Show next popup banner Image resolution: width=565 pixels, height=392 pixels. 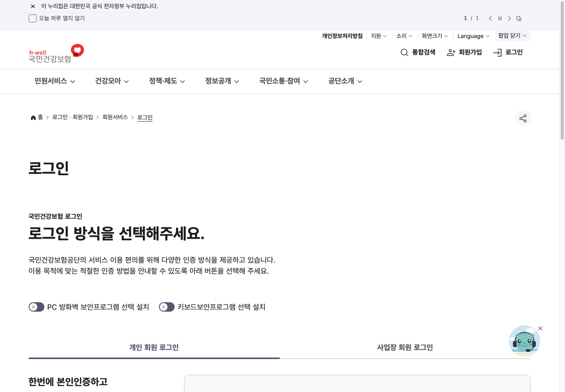[x=509, y=18]
